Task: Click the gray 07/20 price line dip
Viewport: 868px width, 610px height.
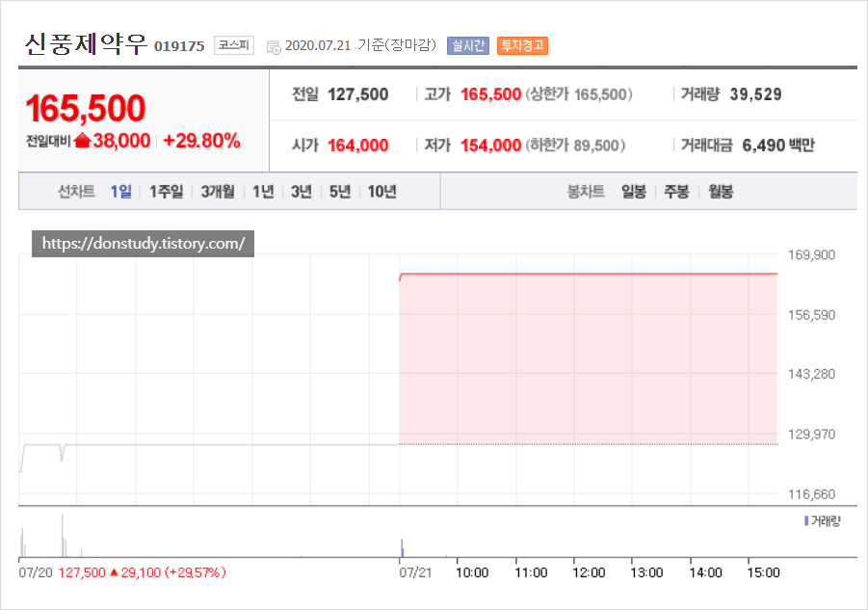Action: [x=62, y=452]
